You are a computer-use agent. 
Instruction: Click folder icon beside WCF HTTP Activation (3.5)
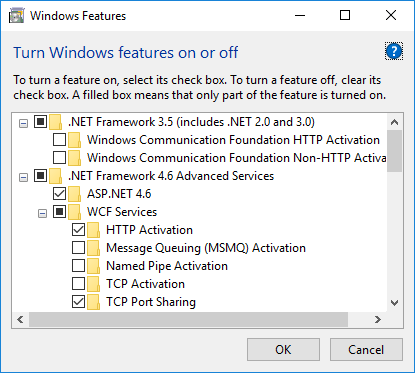tap(75, 140)
